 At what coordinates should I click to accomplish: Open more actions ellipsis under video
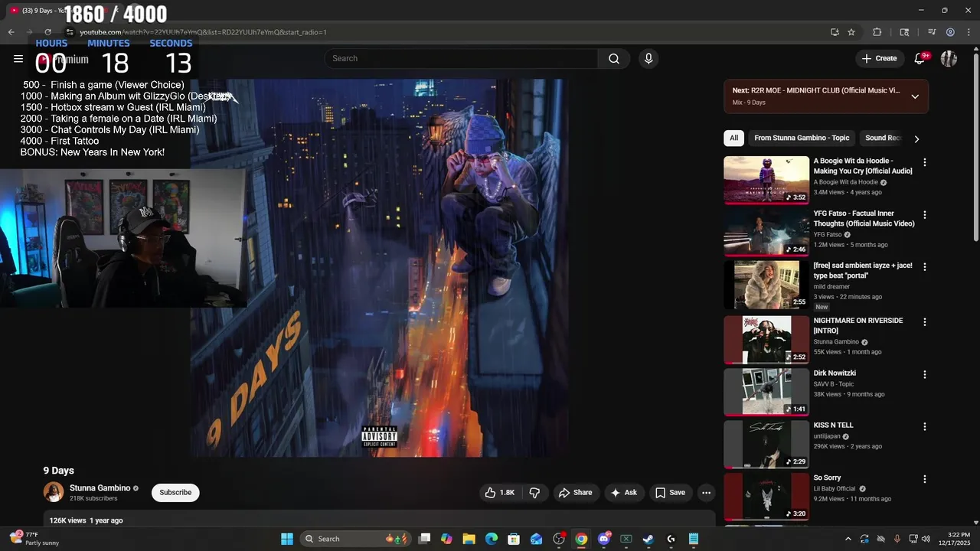[x=706, y=493]
